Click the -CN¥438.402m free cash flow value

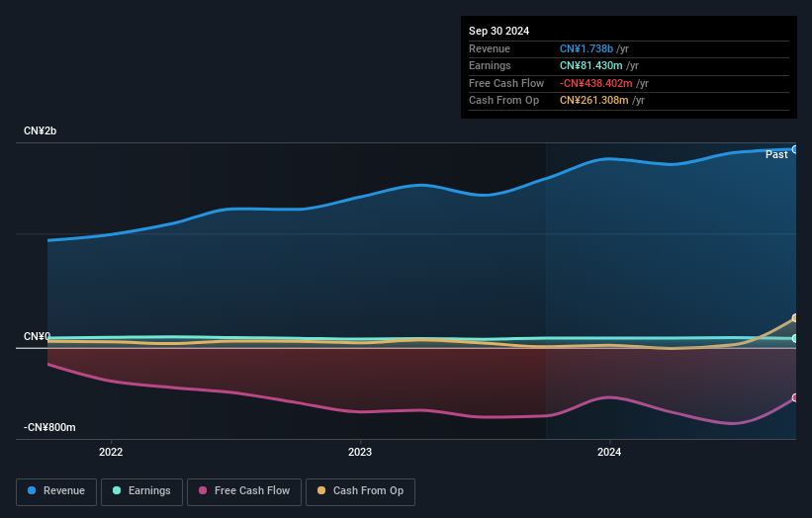[596, 83]
